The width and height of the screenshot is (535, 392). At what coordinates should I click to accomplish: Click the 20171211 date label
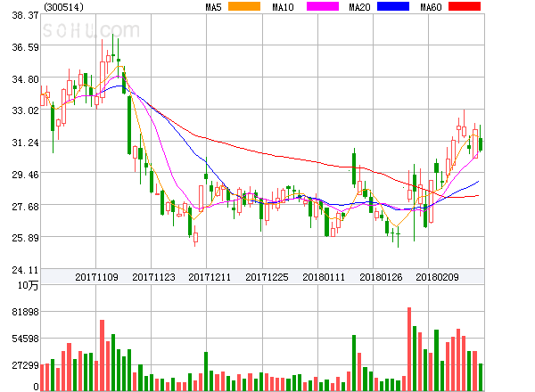pos(210,277)
